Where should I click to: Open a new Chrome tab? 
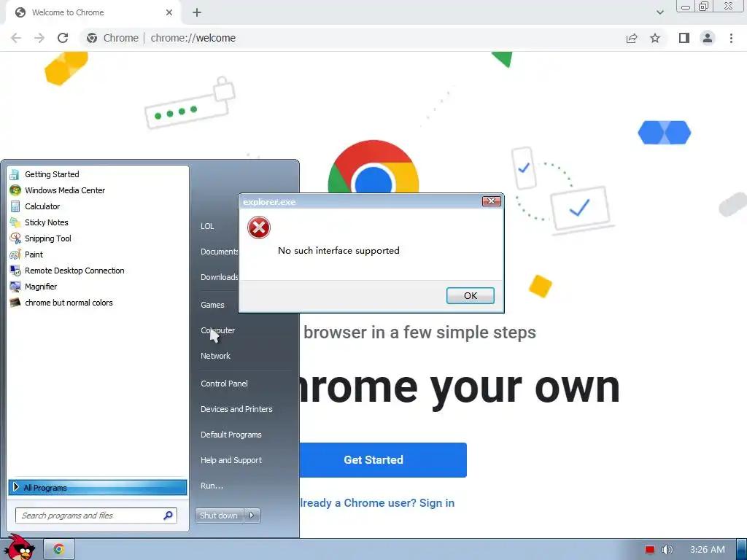tap(197, 12)
